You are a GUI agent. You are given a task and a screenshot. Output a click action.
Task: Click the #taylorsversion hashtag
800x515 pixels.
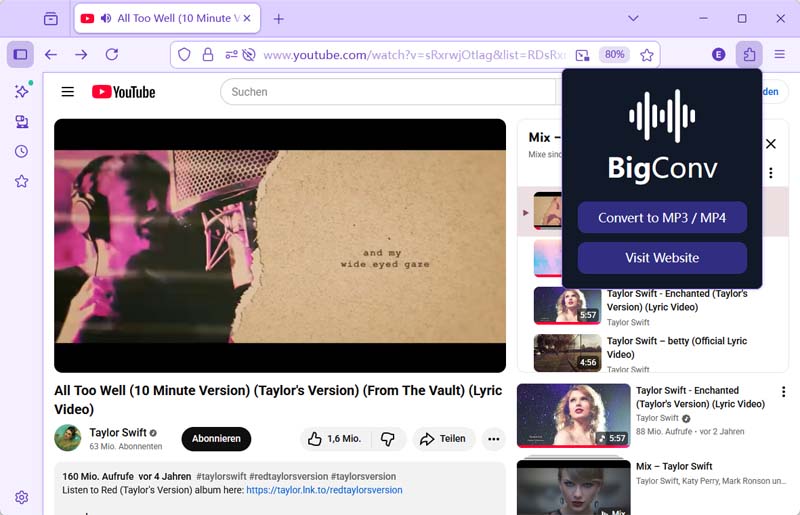(363, 476)
